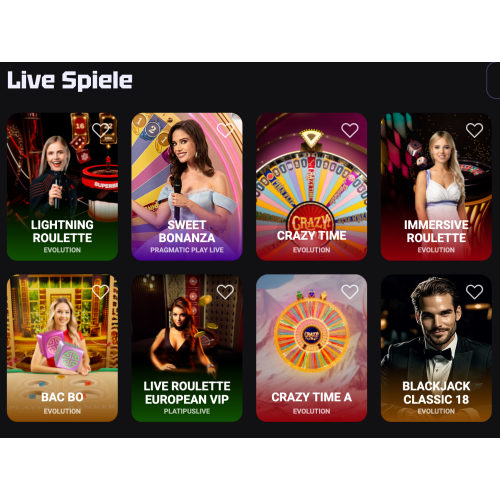The width and height of the screenshot is (500, 500).
Task: Open Crazy Time A game card
Action: point(312,348)
